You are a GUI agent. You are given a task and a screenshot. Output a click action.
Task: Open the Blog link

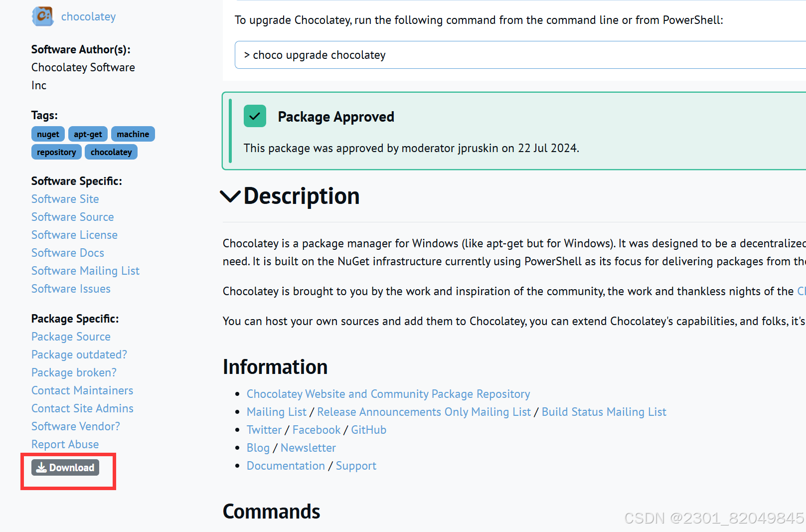point(258,448)
